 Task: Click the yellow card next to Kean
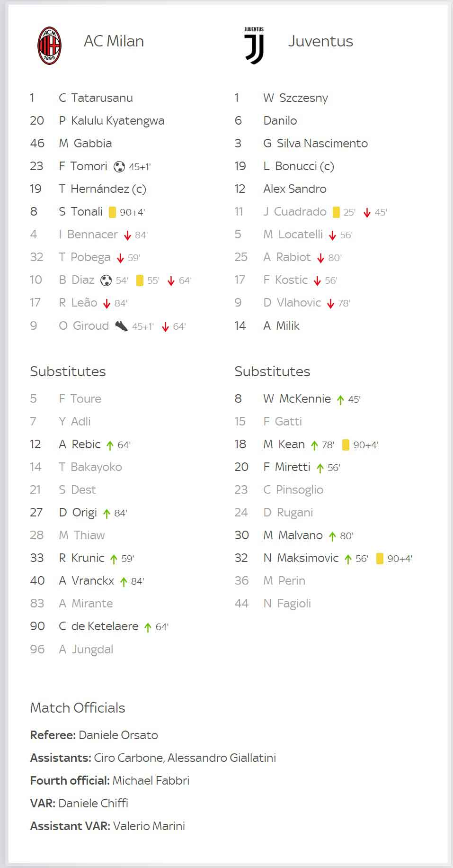(346, 445)
